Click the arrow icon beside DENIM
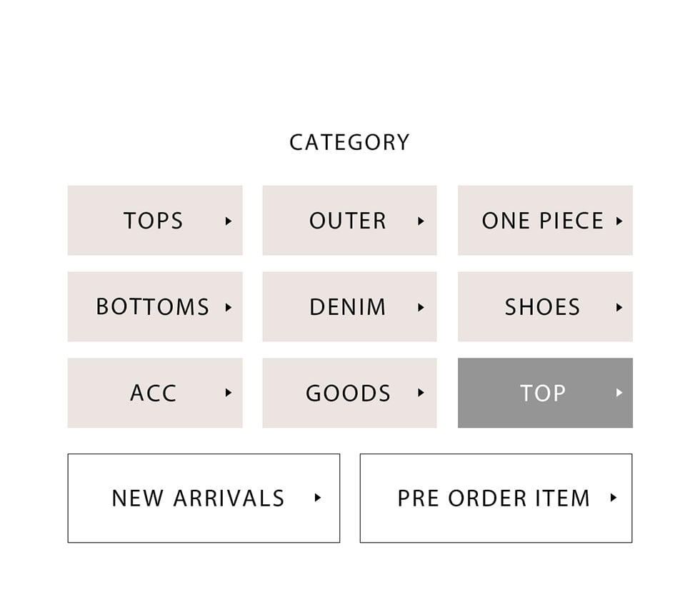Screen dimensions: 700x592 click(x=421, y=308)
